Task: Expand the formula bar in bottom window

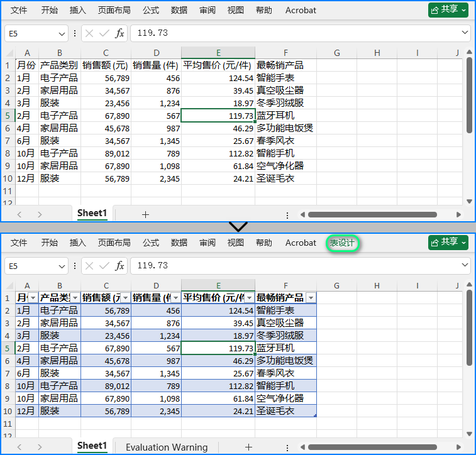Action: [465, 265]
